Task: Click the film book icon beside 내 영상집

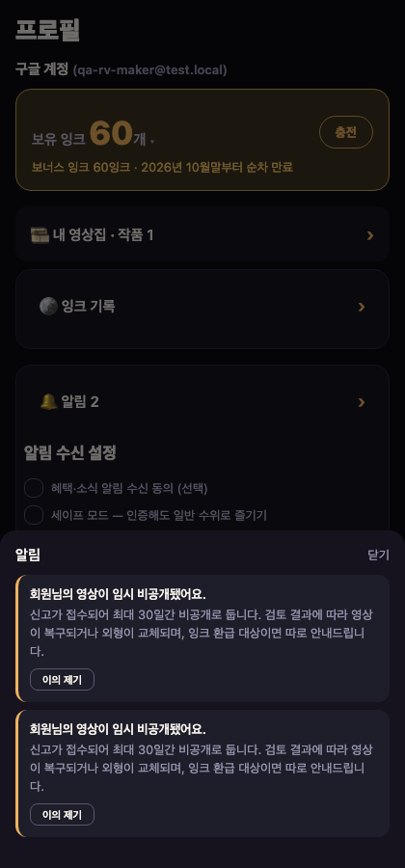Action: click(40, 235)
